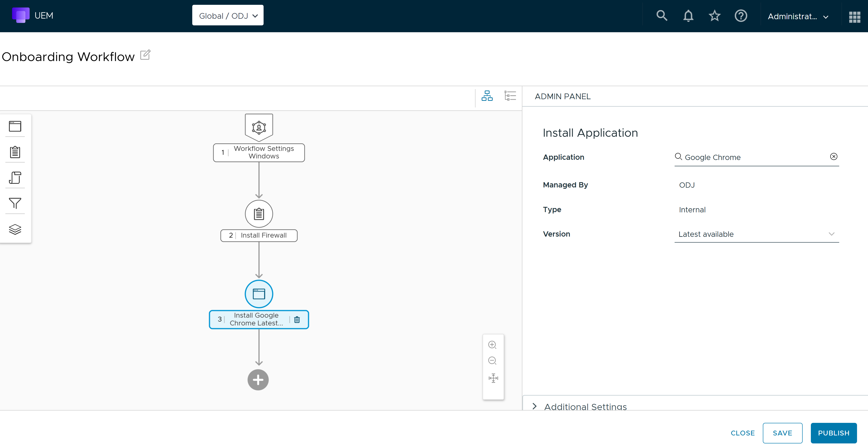This screenshot has height=448, width=868.
Task: Select the script tool in sidebar
Action: tap(15, 178)
